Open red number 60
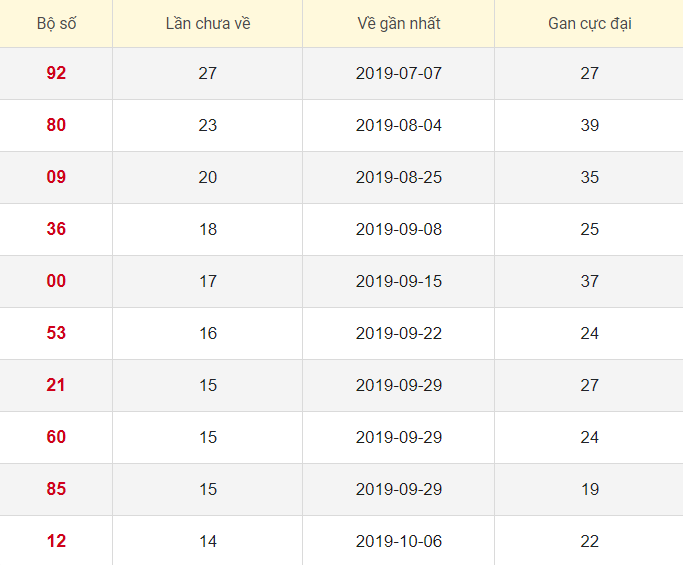The height and width of the screenshot is (565, 683). (56, 437)
